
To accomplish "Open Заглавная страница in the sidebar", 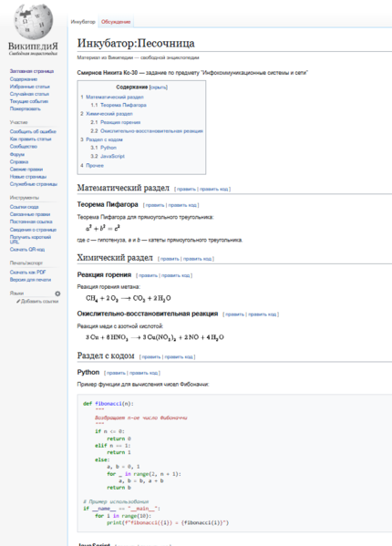I will pos(32,71).
